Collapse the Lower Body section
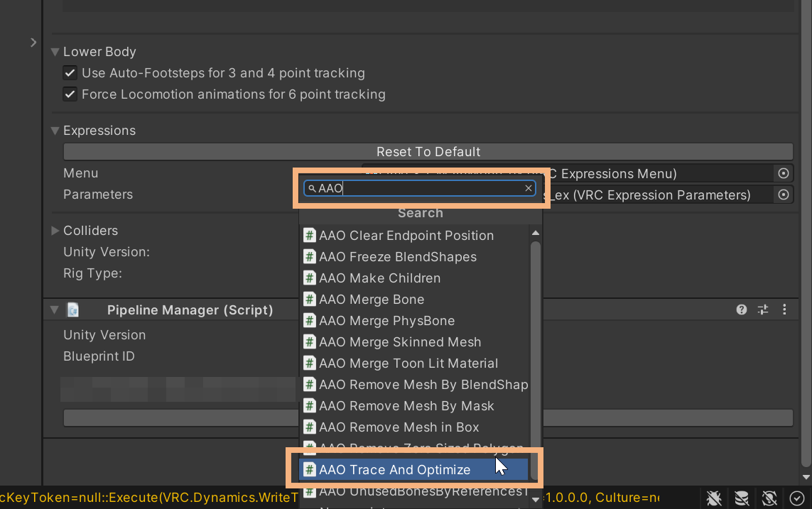The height and width of the screenshot is (509, 812). (x=55, y=52)
